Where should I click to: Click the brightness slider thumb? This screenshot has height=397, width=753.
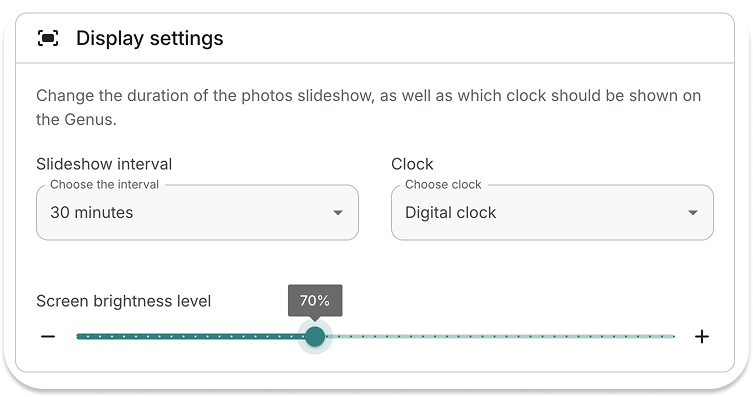tap(315, 337)
